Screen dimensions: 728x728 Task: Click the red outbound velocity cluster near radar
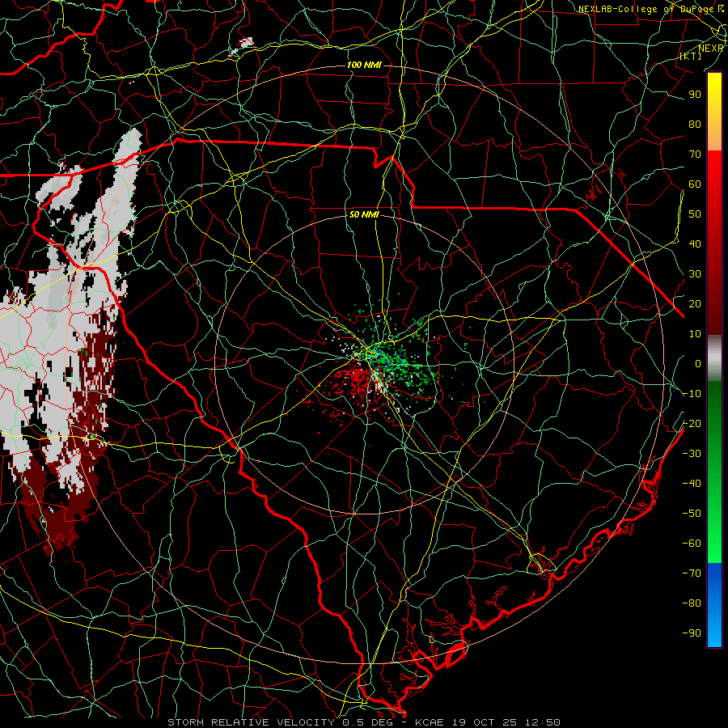[355, 379]
